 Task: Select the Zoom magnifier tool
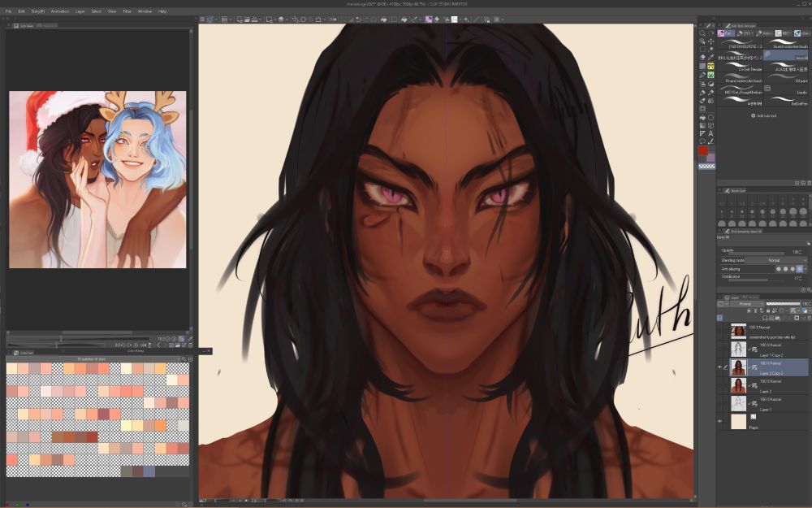702,33
